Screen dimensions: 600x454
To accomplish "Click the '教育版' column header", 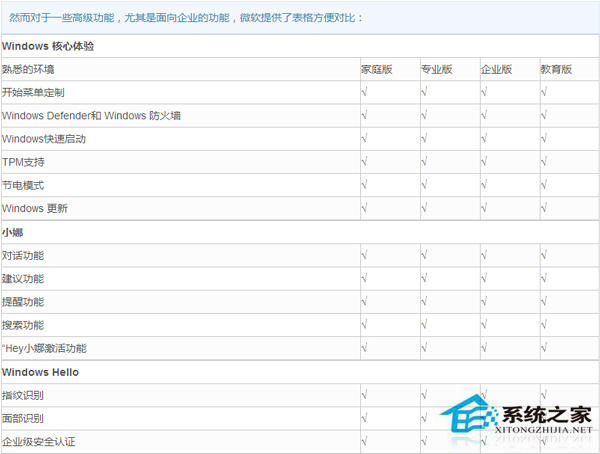I will pos(556,69).
